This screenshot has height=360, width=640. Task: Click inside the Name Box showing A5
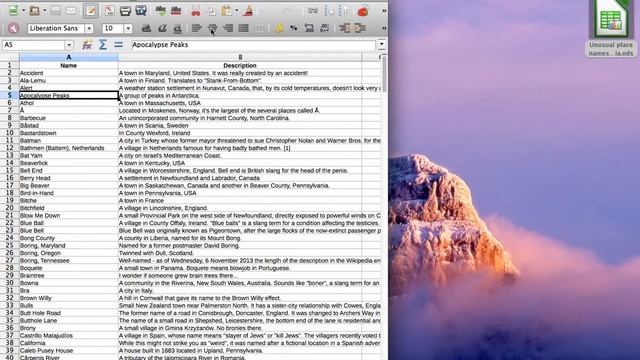point(33,45)
